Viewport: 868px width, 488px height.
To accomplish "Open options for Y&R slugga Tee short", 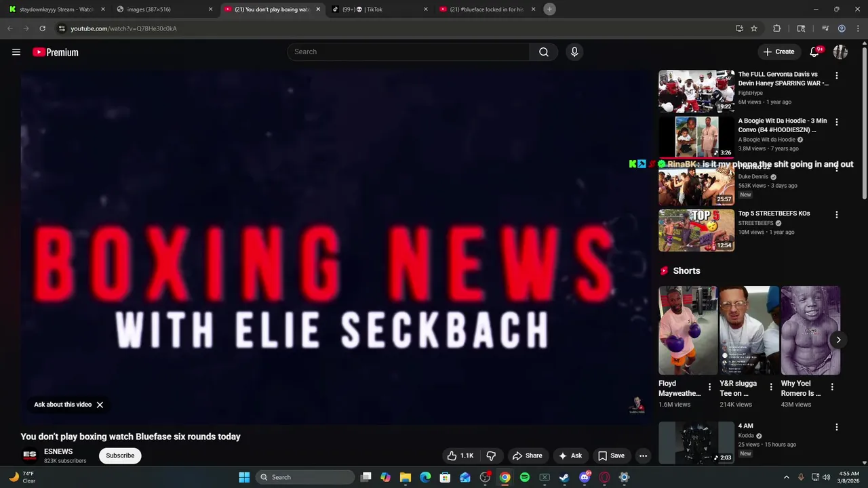I will [771, 387].
